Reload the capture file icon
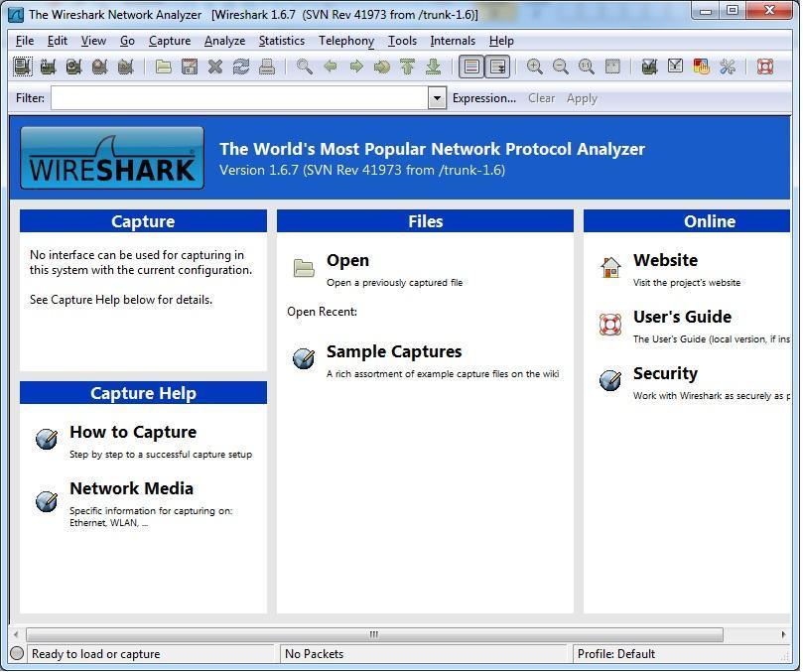The width and height of the screenshot is (803, 672). coord(240,67)
